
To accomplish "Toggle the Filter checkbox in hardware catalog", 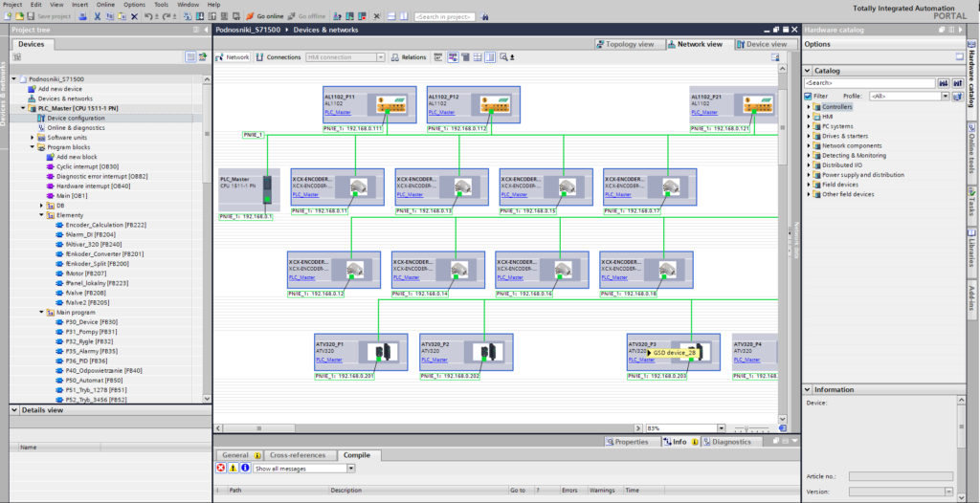I will point(808,97).
